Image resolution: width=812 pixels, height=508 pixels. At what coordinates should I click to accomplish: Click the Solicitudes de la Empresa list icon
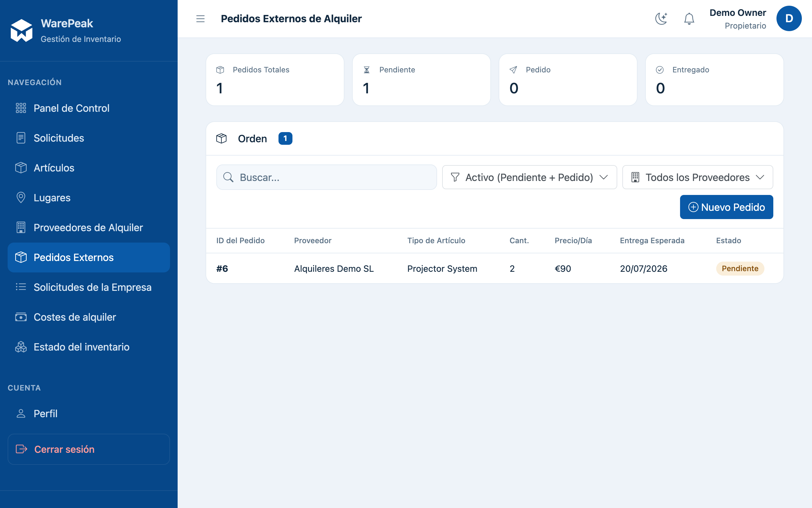coord(21,287)
